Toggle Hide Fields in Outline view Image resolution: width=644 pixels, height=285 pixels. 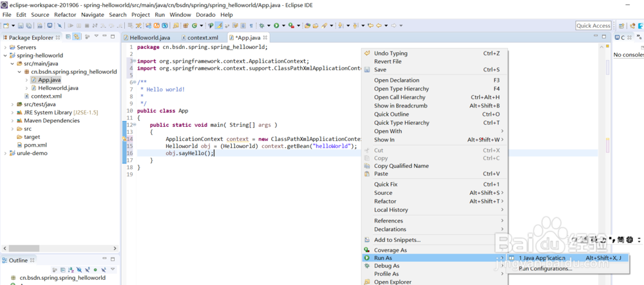pos(79,270)
